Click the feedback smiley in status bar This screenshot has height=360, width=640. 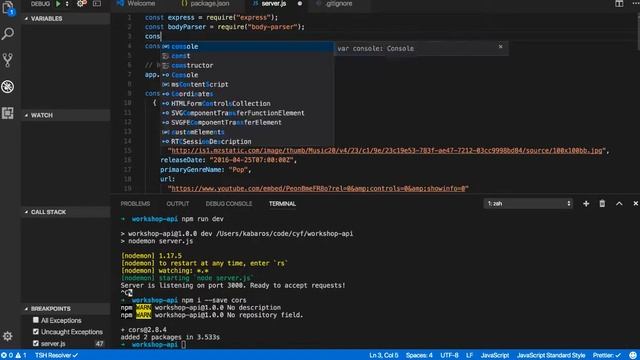pos(633,356)
